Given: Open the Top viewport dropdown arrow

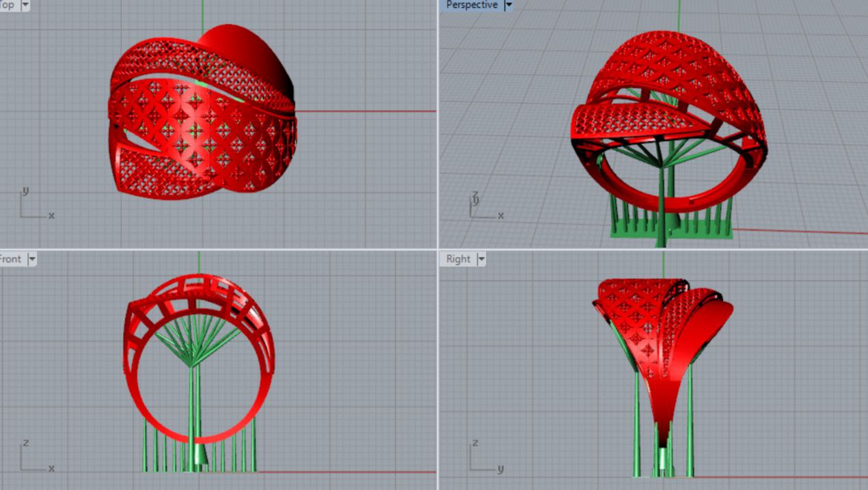Looking at the screenshot, I should point(25,5).
